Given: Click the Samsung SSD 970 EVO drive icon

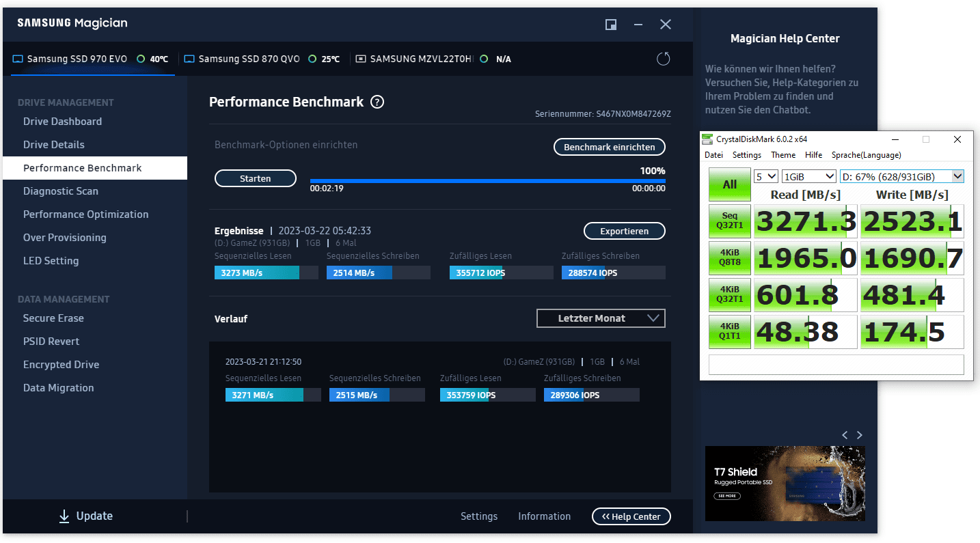Looking at the screenshot, I should [18, 59].
